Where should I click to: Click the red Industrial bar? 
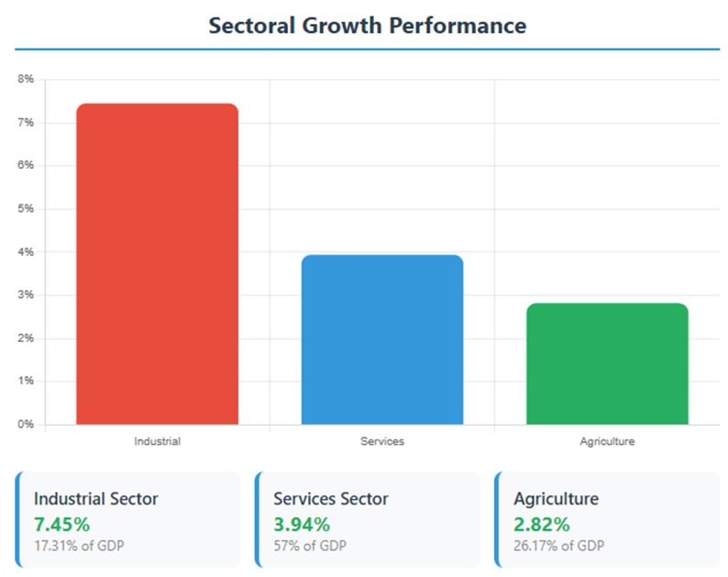pyautogui.click(x=157, y=264)
